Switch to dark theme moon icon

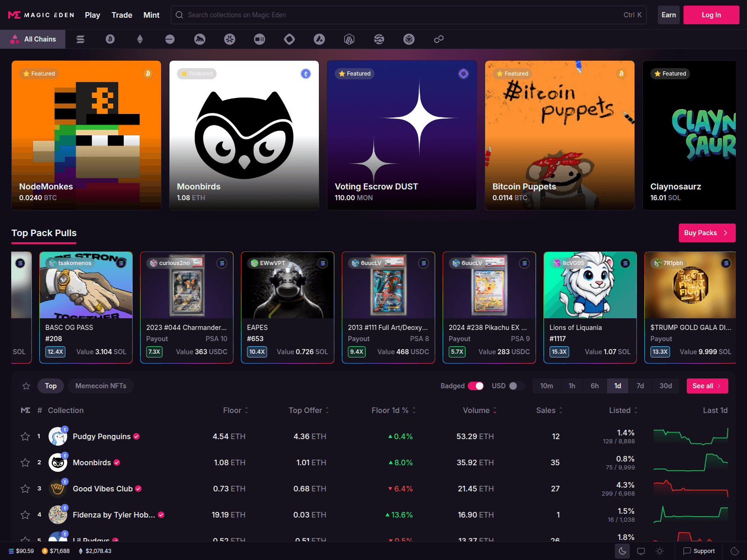[622, 551]
